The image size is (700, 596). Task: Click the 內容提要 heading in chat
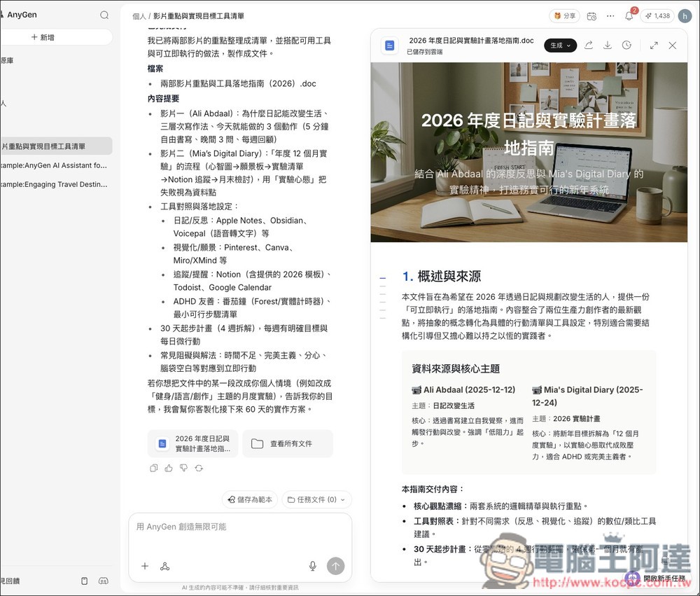pos(163,98)
